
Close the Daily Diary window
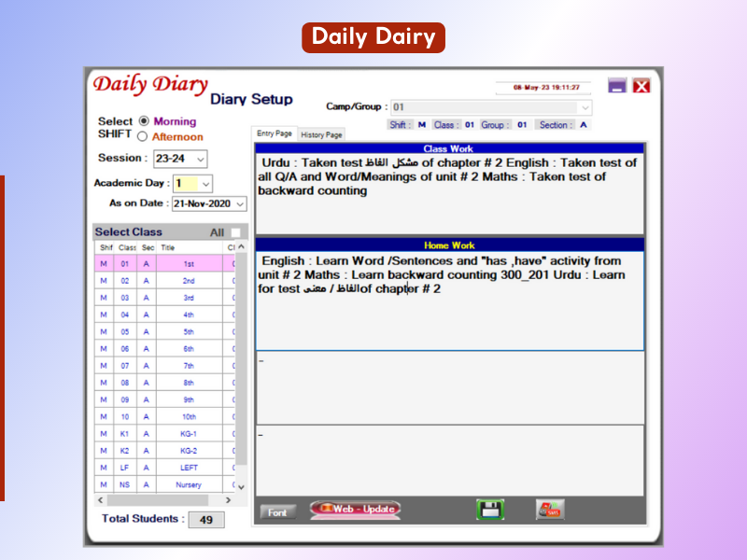tap(641, 86)
